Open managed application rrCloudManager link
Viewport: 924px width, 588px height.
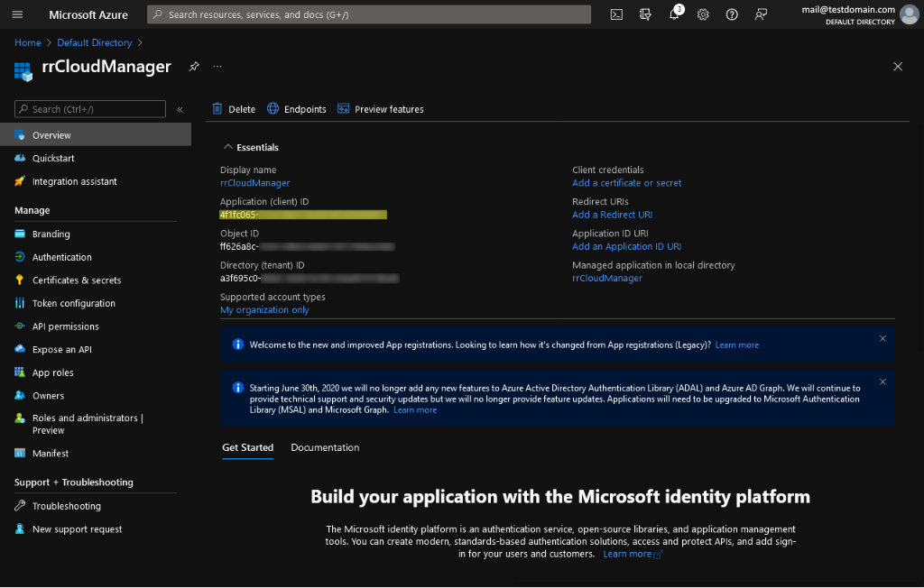607,278
